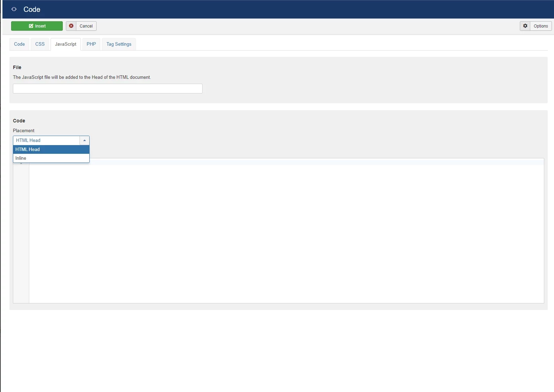Screen dimensions: 554x392
Task: Click the red X cancel icon
Action: click(71, 26)
